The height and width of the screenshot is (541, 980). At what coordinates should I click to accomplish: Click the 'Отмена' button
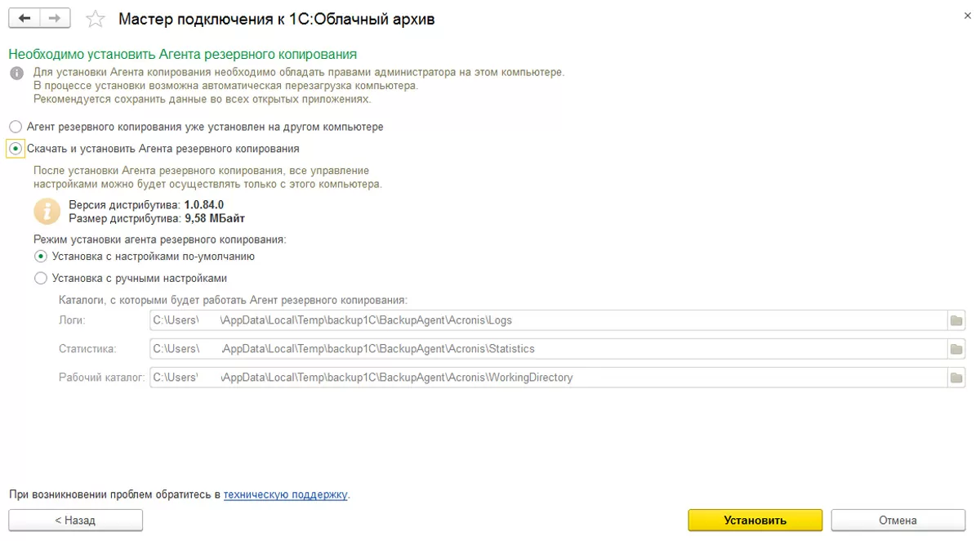(898, 520)
